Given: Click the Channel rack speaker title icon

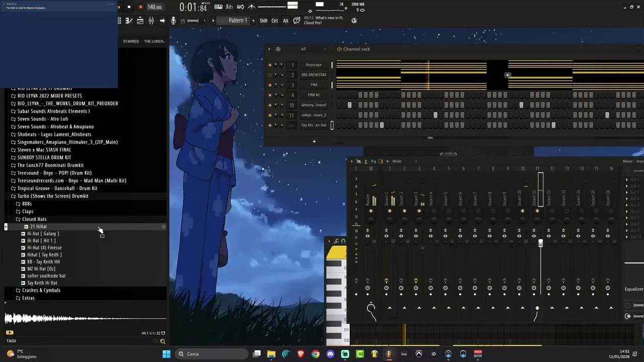Looking at the screenshot, I should pos(340,49).
